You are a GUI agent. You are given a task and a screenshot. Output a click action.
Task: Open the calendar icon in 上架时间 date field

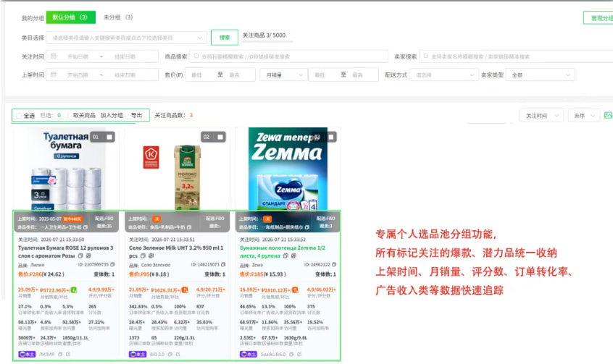54,75
